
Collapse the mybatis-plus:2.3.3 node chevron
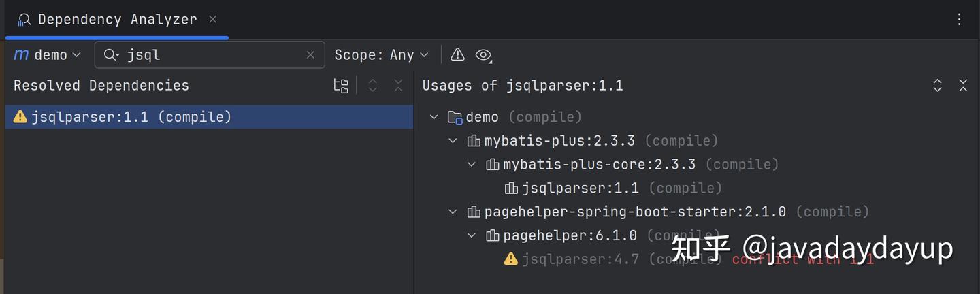click(453, 141)
